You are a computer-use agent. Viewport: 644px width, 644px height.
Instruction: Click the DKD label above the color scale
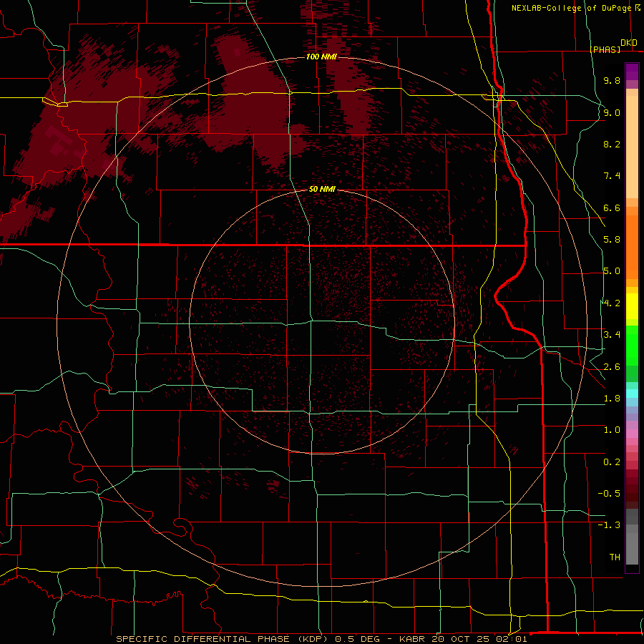click(629, 42)
